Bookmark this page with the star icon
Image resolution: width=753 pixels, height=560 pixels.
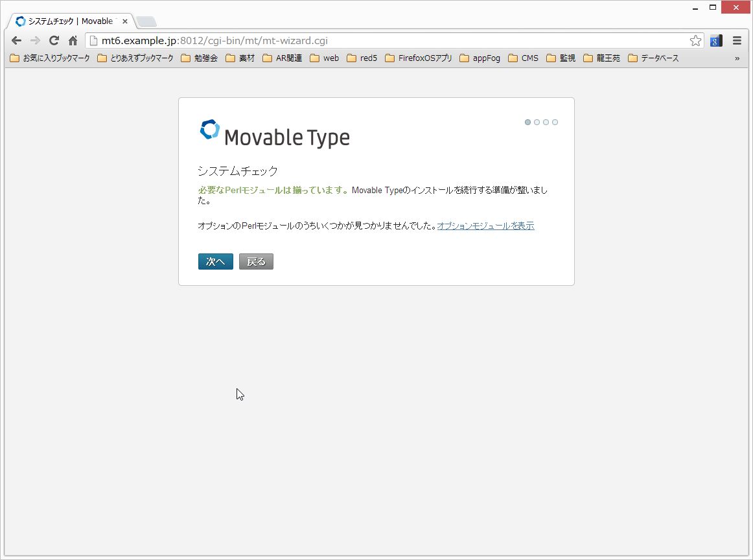click(695, 41)
